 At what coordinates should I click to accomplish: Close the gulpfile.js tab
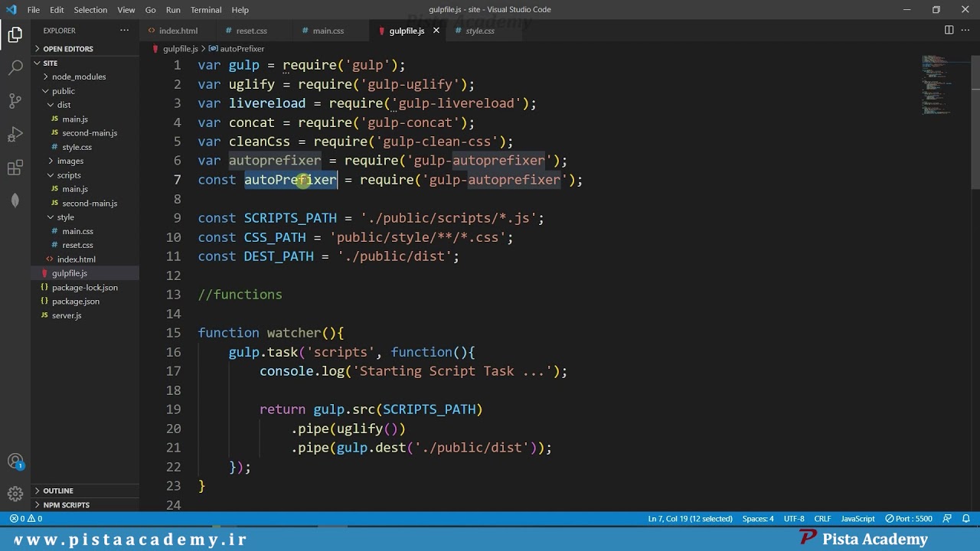tap(436, 31)
